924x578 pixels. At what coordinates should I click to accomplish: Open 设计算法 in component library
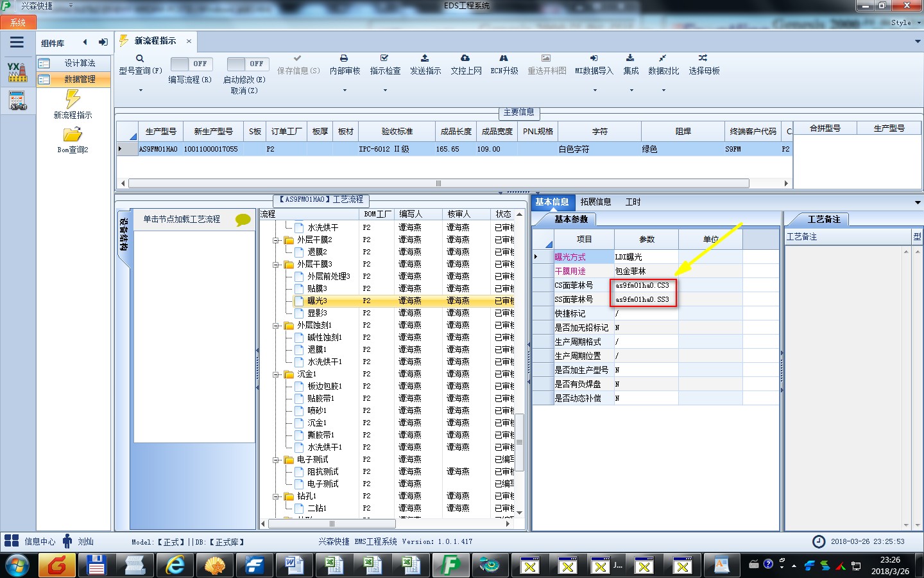(x=73, y=63)
